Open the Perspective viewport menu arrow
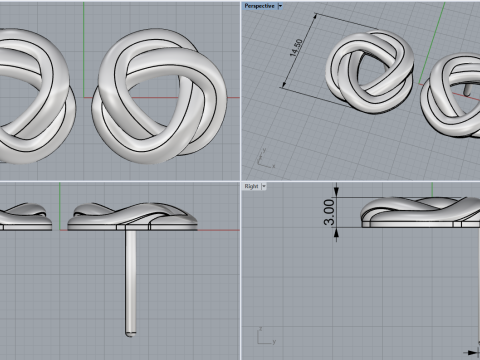This screenshot has width=480, height=360. [280, 6]
